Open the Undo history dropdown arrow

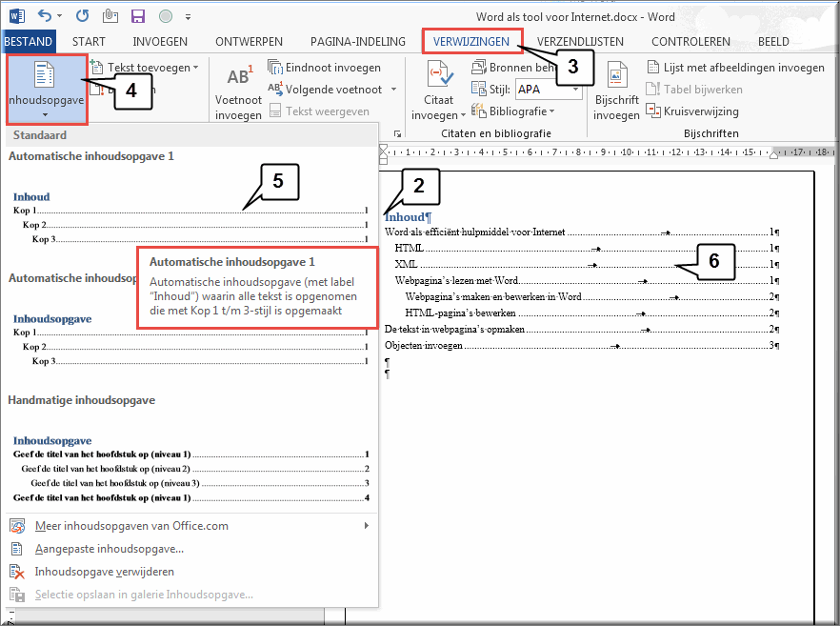pos(59,16)
